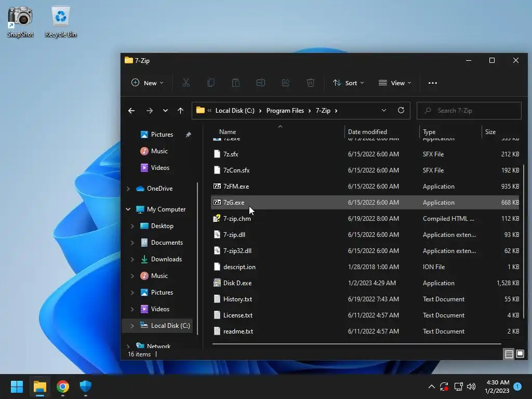
Task: Open File Explorer from the taskbar
Action: [x=39, y=387]
